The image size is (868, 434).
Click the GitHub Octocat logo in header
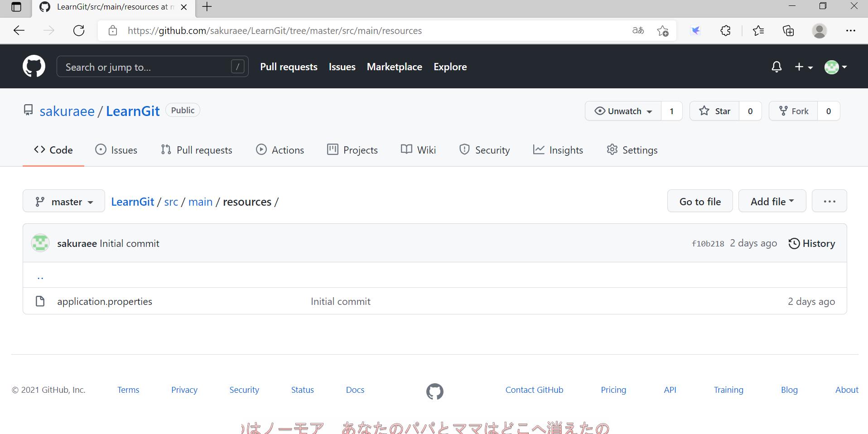34,67
